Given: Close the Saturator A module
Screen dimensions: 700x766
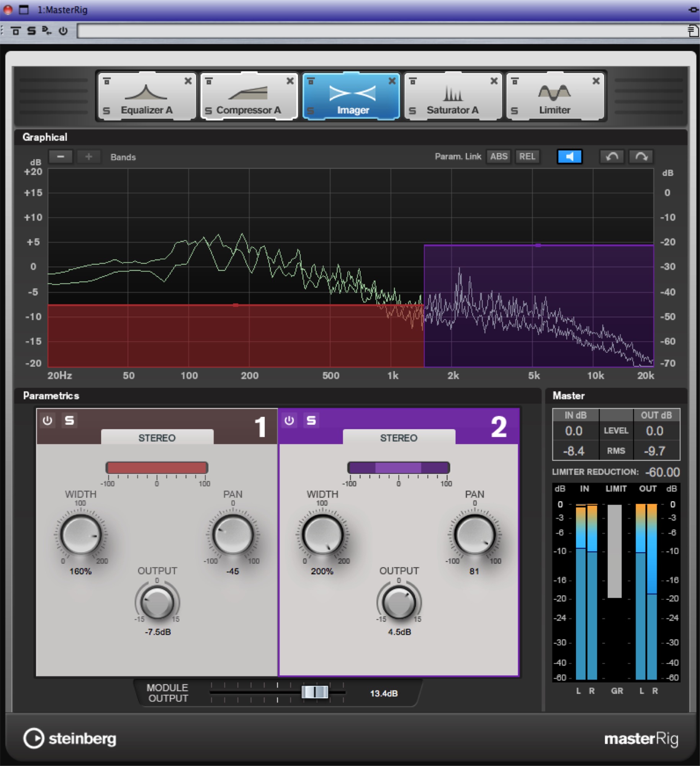Looking at the screenshot, I should [x=494, y=81].
